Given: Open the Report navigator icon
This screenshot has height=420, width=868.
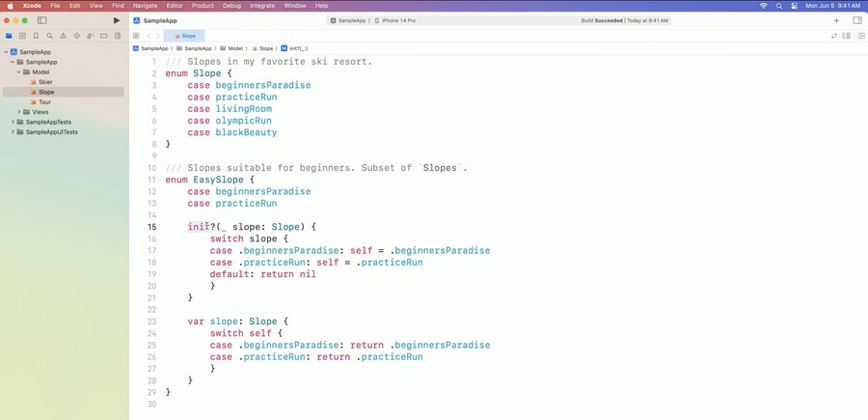Looking at the screenshot, I should pyautogui.click(x=118, y=36).
